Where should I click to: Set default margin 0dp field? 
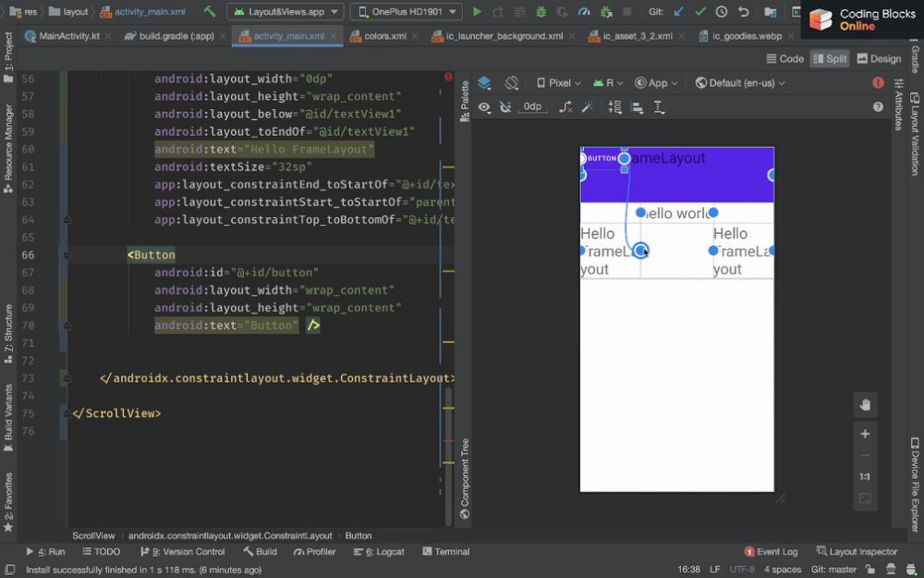[x=532, y=106]
